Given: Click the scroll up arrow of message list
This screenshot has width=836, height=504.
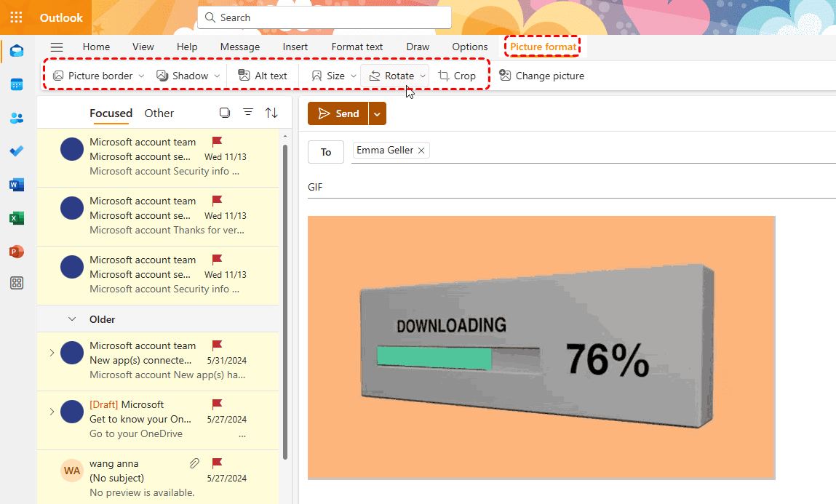Looking at the screenshot, I should click(285, 137).
